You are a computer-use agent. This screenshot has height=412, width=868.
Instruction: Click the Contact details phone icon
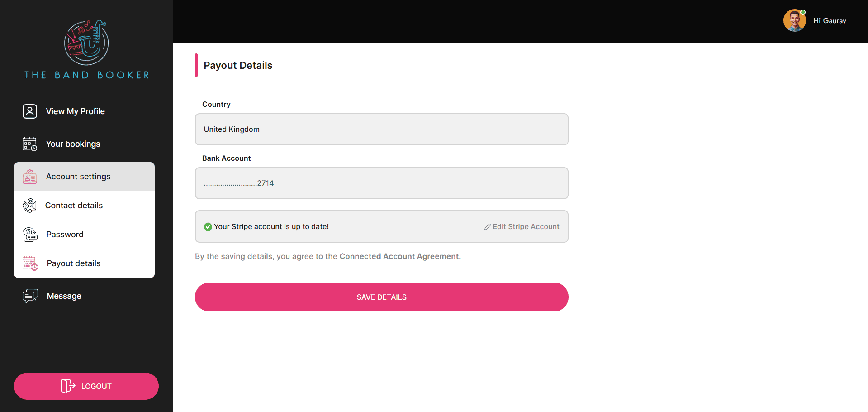pyautogui.click(x=29, y=206)
